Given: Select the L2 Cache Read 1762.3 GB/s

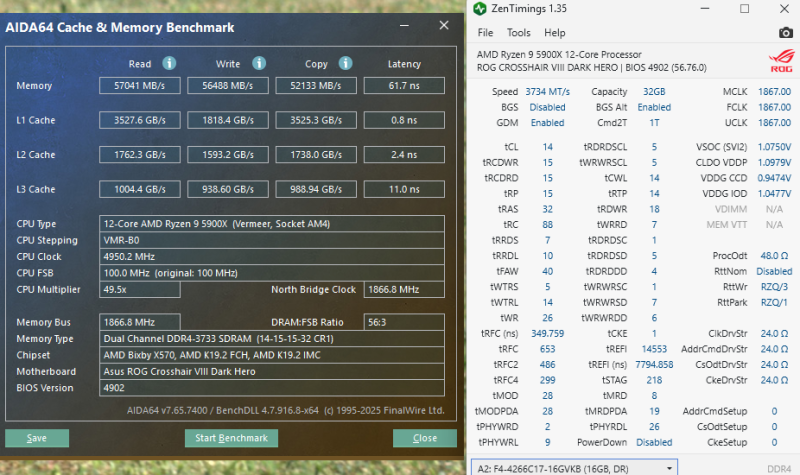Looking at the screenshot, I should (x=140, y=155).
